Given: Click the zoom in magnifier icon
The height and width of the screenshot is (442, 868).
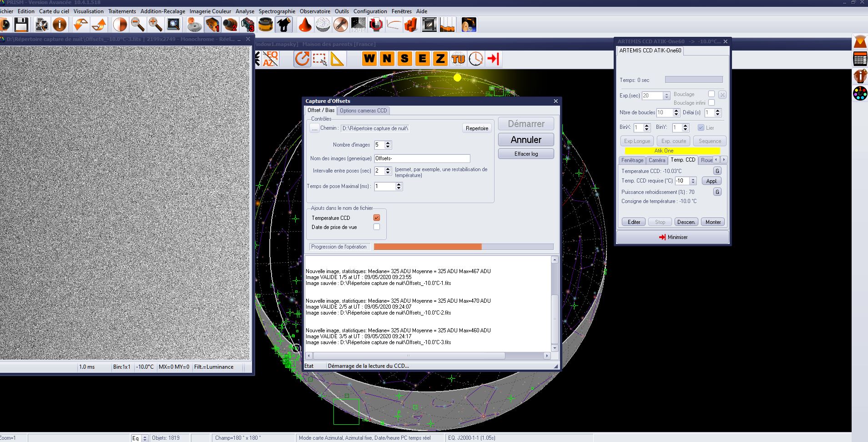Looking at the screenshot, I should tap(155, 25).
